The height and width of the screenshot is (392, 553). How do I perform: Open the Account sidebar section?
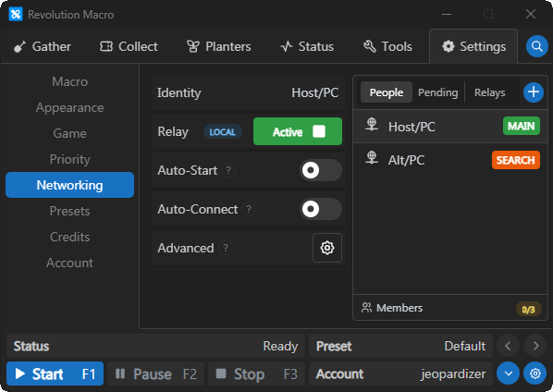point(70,263)
